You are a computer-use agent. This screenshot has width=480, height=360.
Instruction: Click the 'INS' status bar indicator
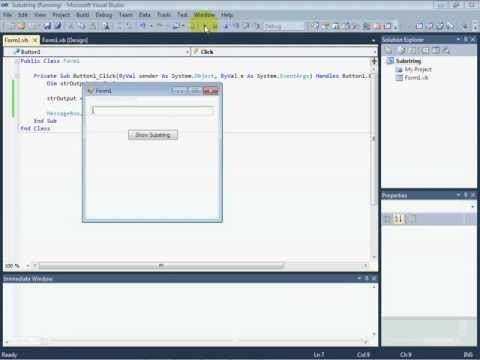click(x=468, y=355)
